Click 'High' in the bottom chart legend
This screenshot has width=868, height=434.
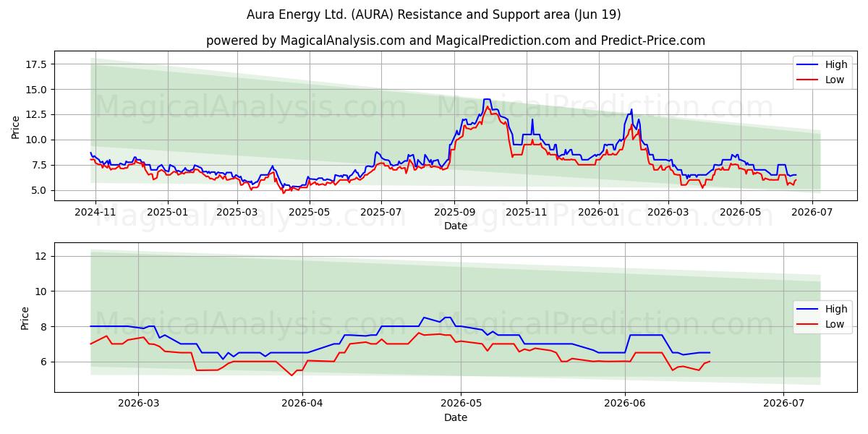pyautogui.click(x=836, y=309)
